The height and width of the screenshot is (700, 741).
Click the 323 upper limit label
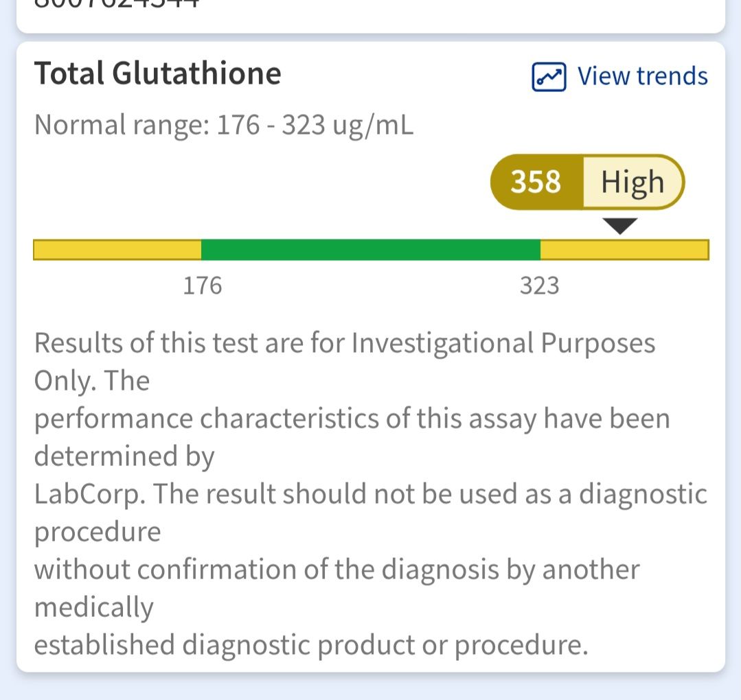pyautogui.click(x=539, y=285)
